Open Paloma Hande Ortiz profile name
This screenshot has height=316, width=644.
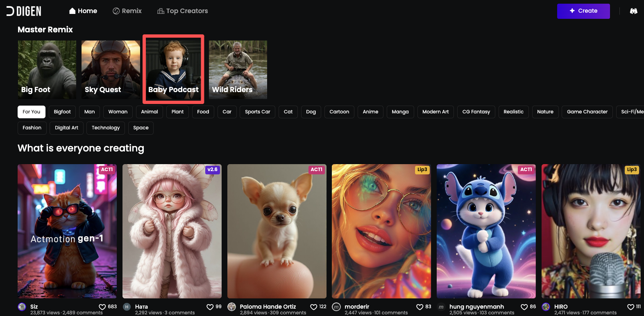tap(268, 307)
